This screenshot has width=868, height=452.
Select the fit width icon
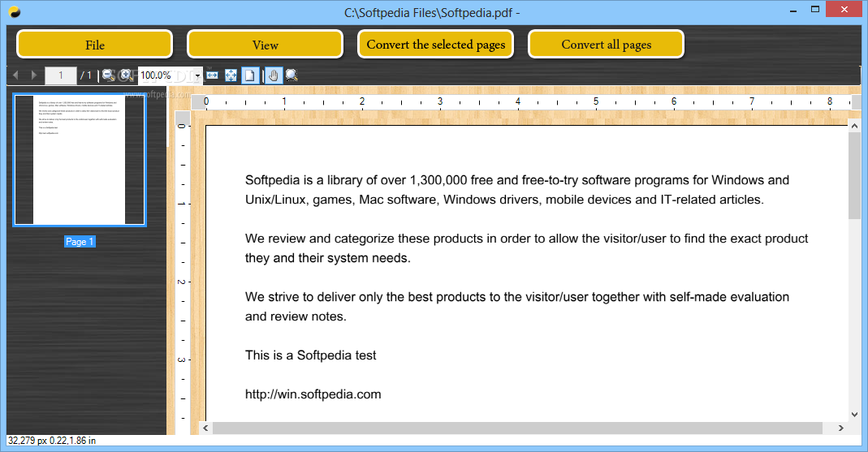[x=212, y=75]
